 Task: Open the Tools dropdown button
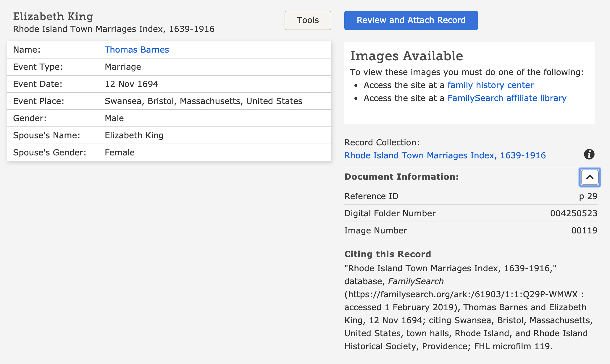click(308, 20)
